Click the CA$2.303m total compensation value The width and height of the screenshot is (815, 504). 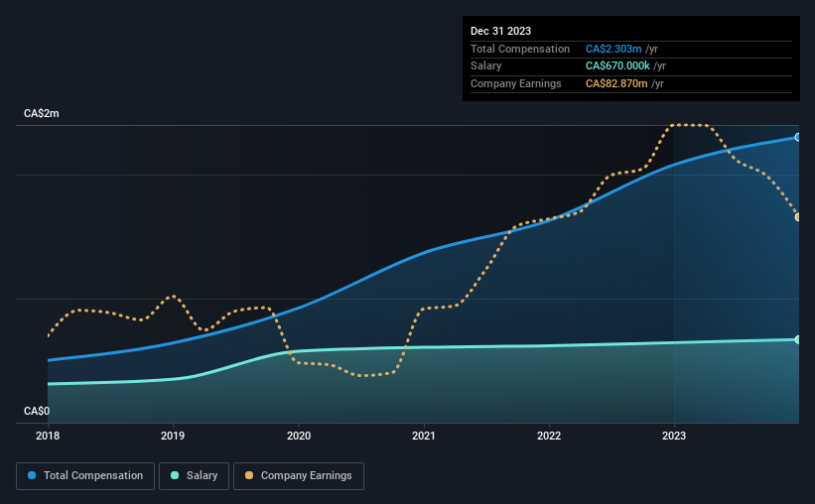coord(613,49)
